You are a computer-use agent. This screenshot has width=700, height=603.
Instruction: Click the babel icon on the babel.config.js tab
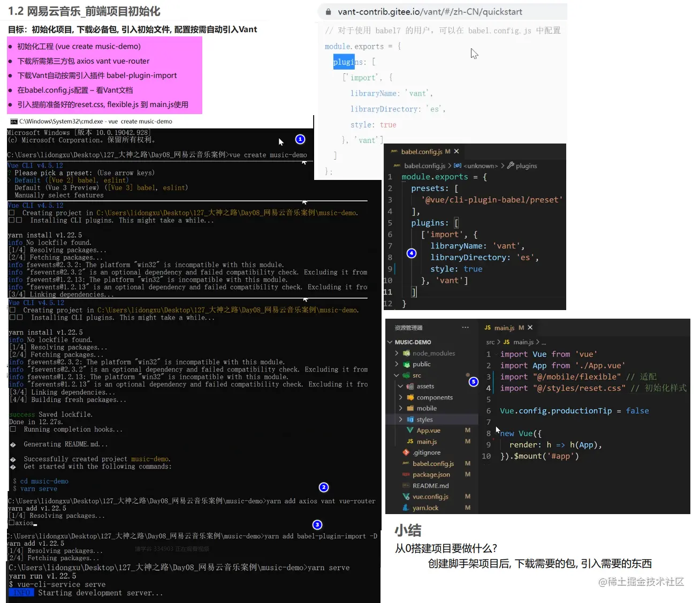coord(395,152)
